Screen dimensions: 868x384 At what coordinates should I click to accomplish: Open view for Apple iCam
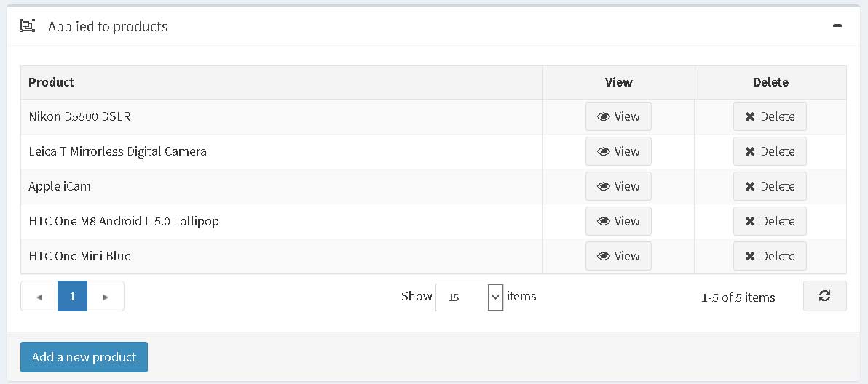coord(618,186)
